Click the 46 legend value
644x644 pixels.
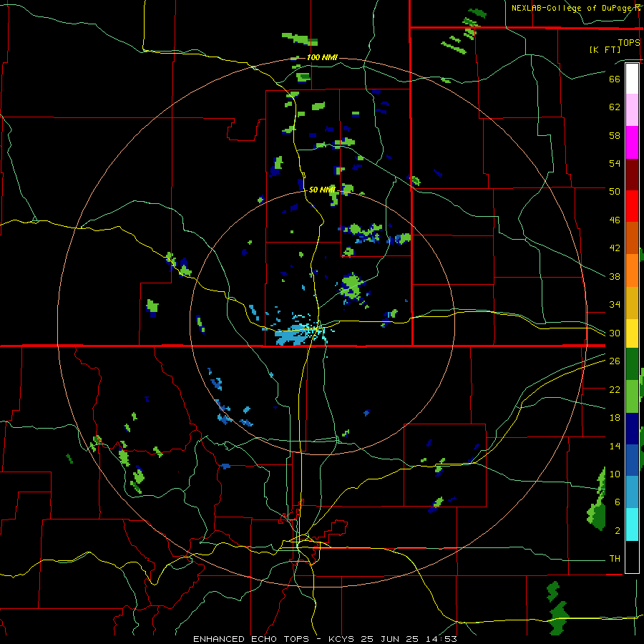pyautogui.click(x=615, y=220)
